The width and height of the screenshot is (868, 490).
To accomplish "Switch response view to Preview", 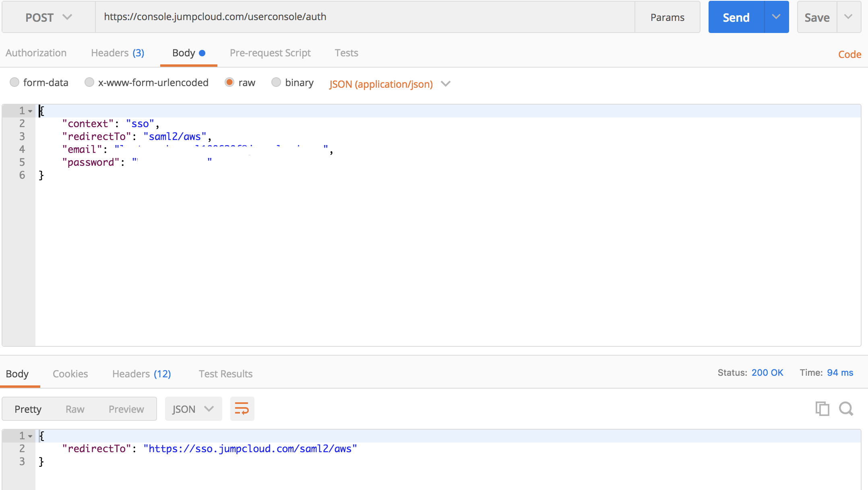I will click(126, 409).
